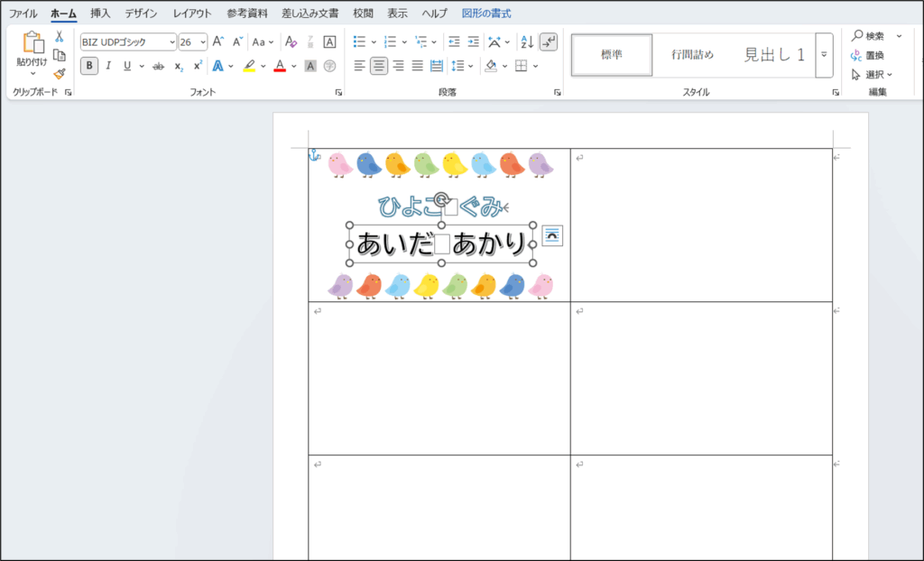Apply superscript formatting

198,66
